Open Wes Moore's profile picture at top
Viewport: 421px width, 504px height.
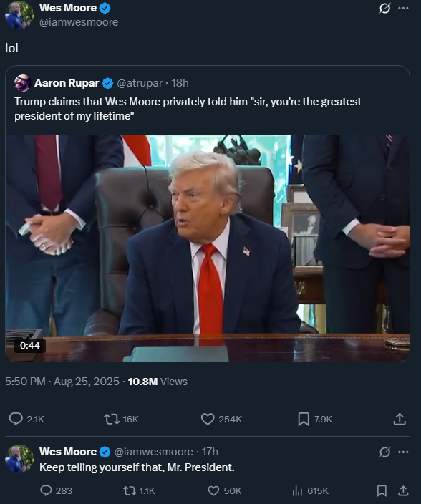(x=19, y=15)
